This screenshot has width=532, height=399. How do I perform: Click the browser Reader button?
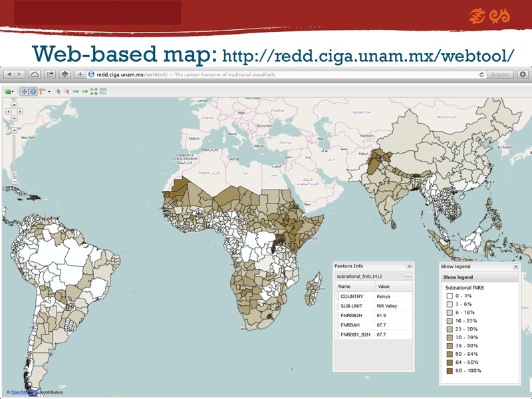click(501, 74)
